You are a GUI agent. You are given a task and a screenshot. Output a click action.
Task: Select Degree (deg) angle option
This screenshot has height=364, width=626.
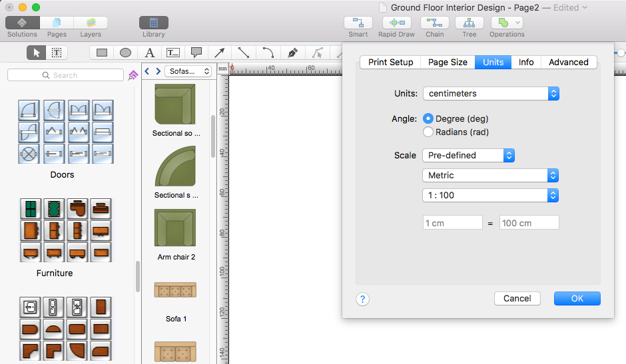(429, 118)
